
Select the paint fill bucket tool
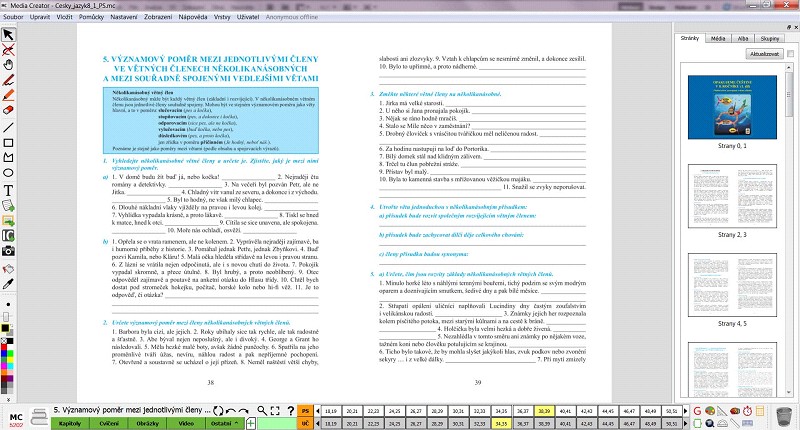pyautogui.click(x=8, y=268)
